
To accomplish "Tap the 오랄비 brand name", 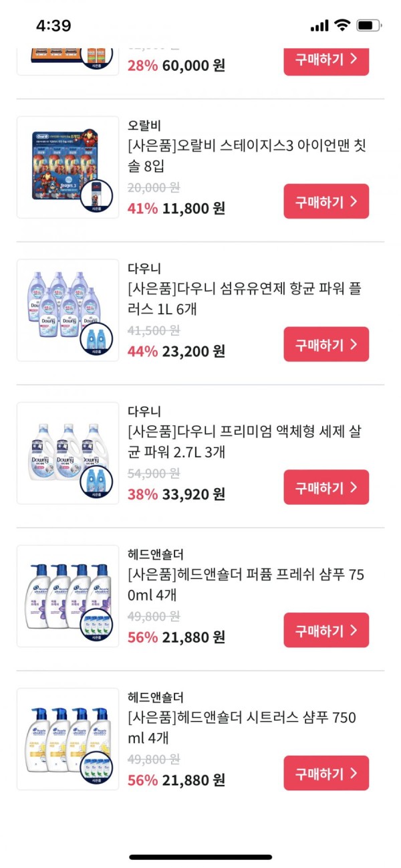I will point(144,126).
